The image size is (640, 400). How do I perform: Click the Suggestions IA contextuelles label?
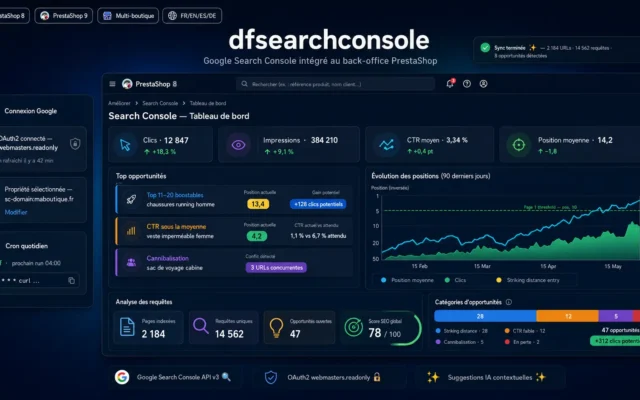490,378
